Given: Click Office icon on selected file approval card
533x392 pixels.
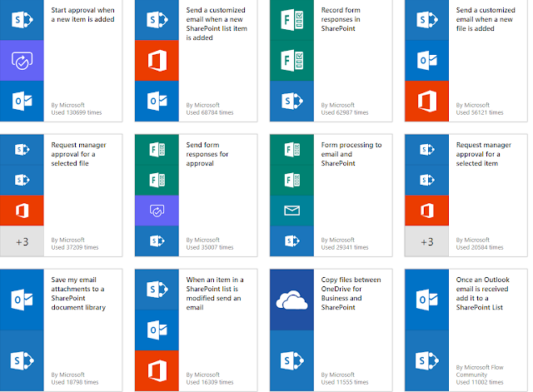Looking at the screenshot, I should coord(22,211).
